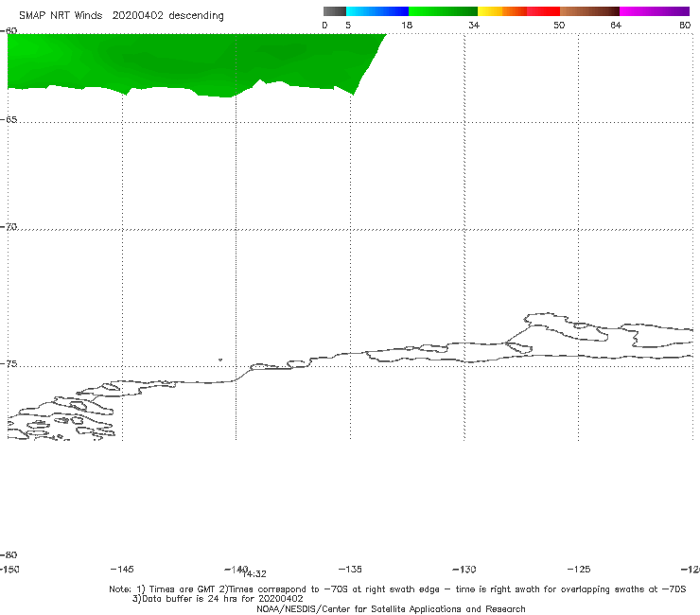The height and width of the screenshot is (615, 700).
Task: Click the color bar label "18"
Action: [407, 25]
